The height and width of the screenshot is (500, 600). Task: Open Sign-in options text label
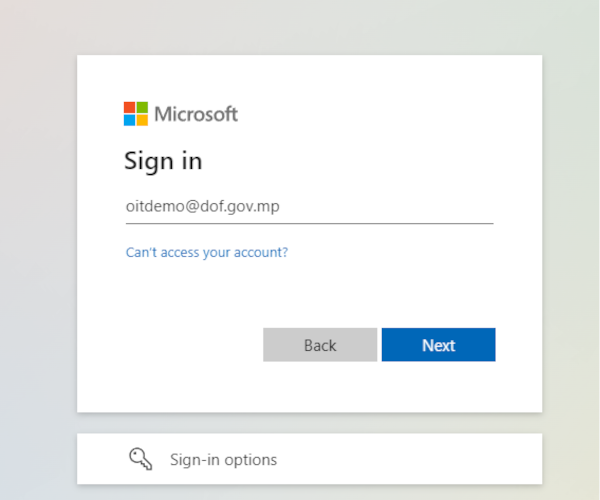[223, 459]
